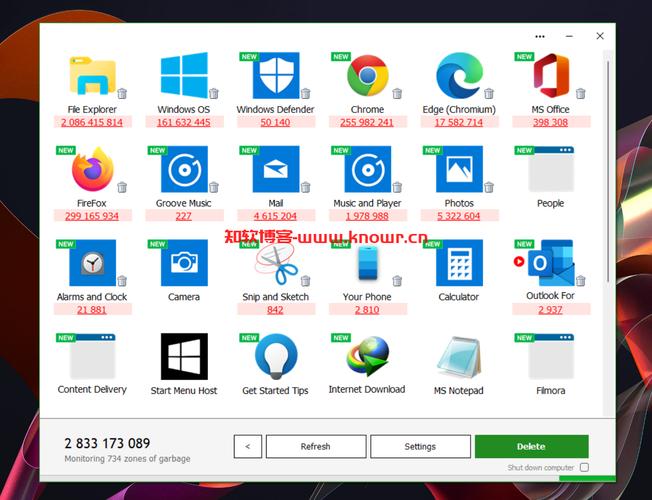
Task: Click the green Delete button
Action: (x=532, y=446)
